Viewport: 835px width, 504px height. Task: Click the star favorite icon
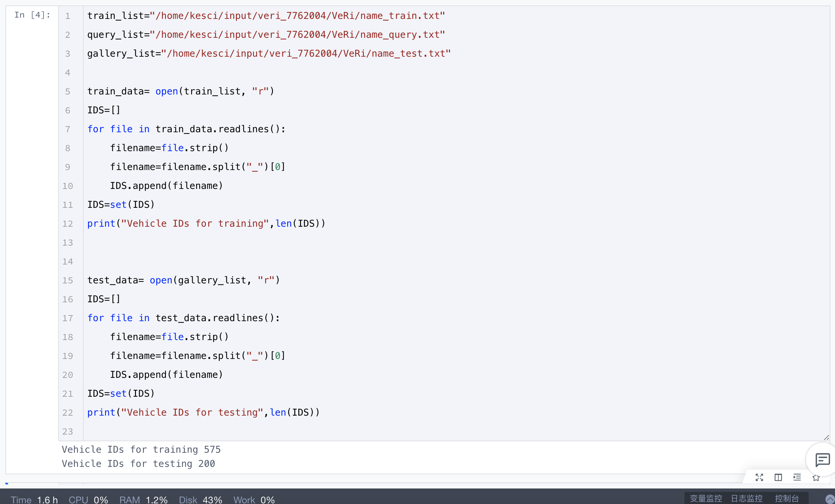816,478
